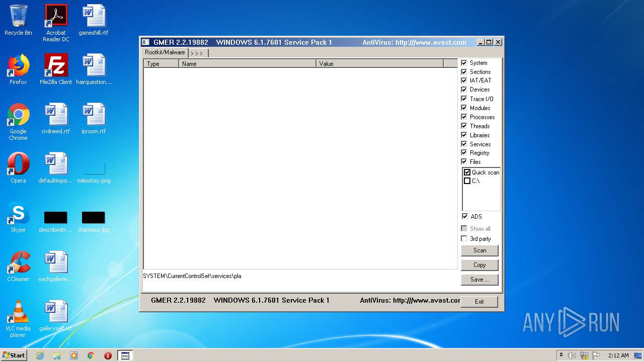Screen dimensions: 644x362
Task: Check the C:\ drive option
Action: pyautogui.click(x=467, y=181)
